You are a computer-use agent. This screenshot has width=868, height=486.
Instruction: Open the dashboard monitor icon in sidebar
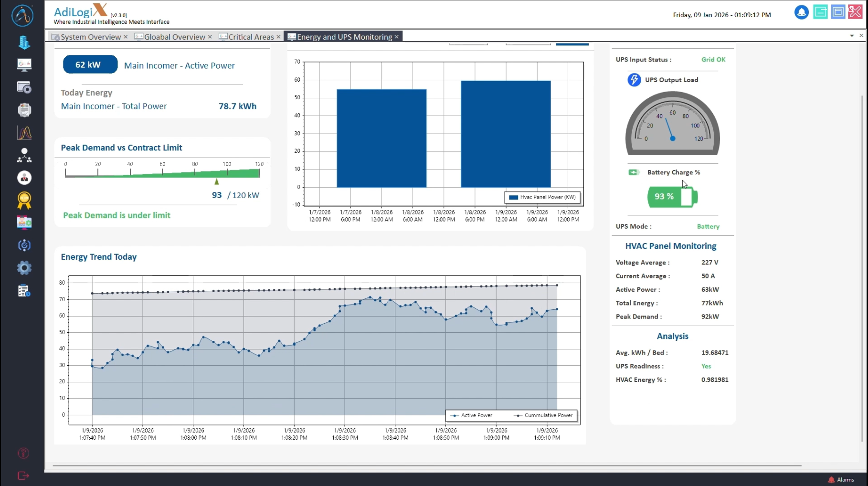pos(24,64)
